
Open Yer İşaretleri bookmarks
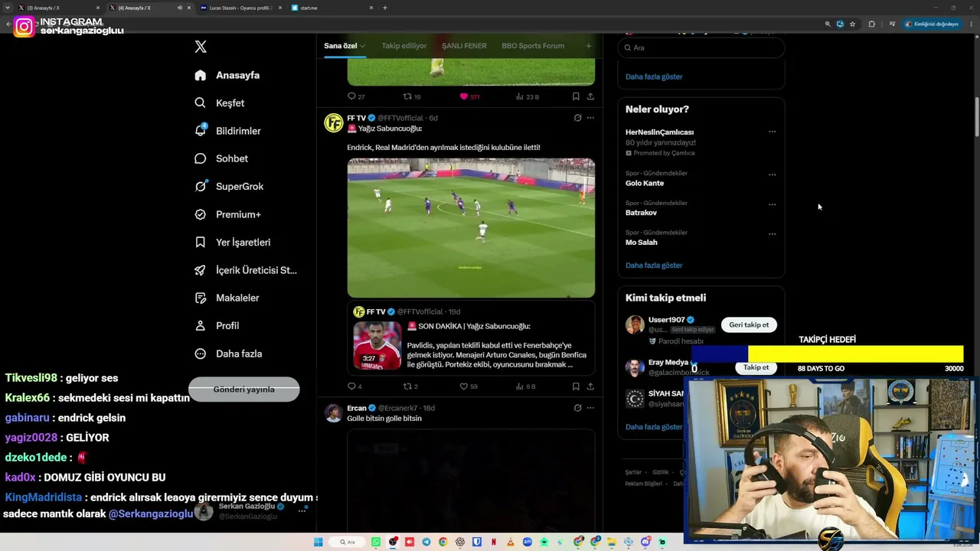233,242
